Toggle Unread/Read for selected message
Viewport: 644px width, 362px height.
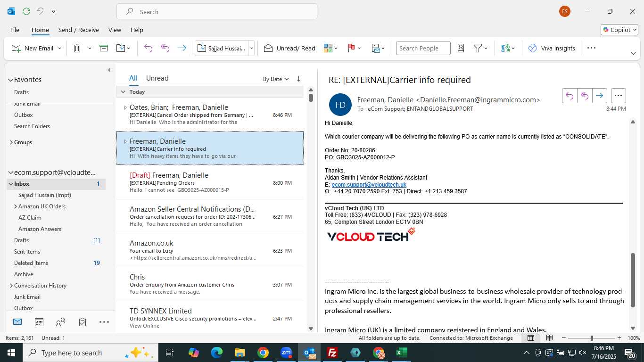(289, 48)
